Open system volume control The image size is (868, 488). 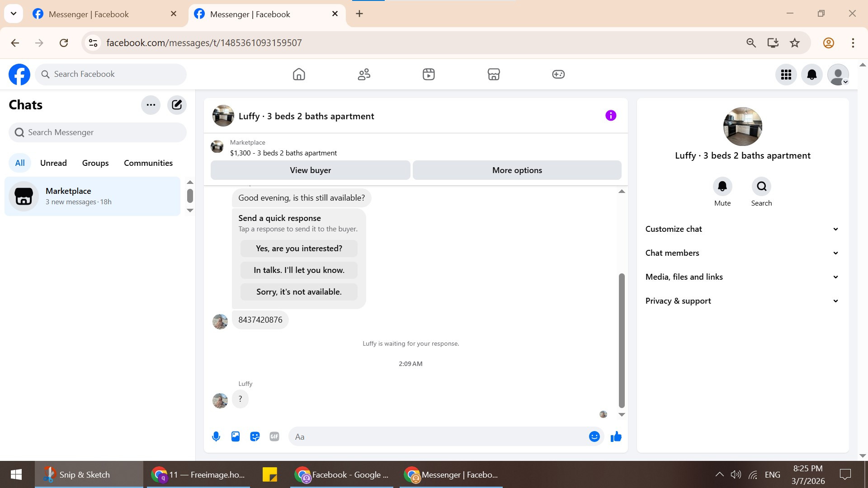click(736, 474)
